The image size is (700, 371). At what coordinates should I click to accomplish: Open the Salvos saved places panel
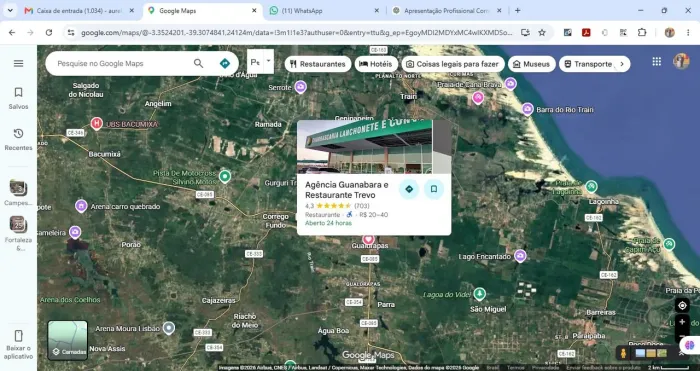[18, 98]
